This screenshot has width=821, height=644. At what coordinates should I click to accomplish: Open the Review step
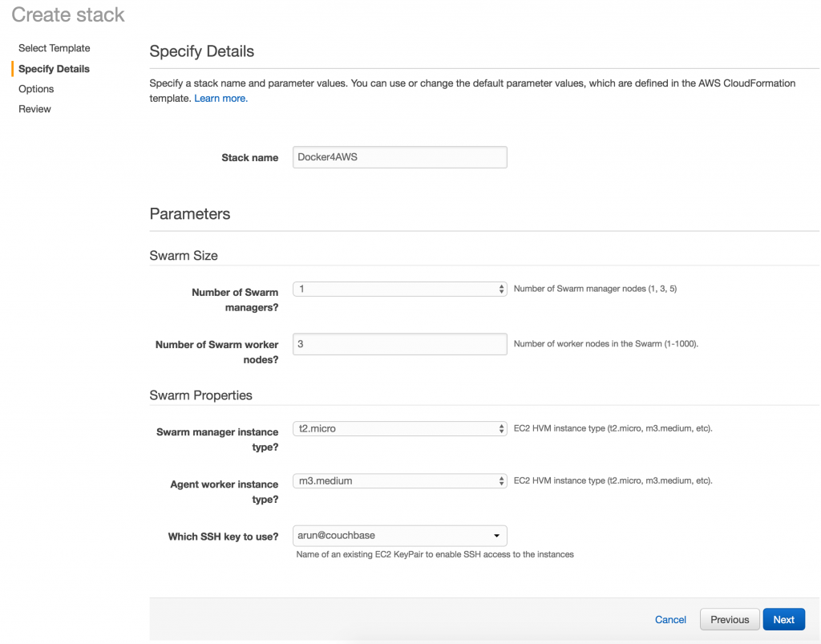(x=34, y=109)
